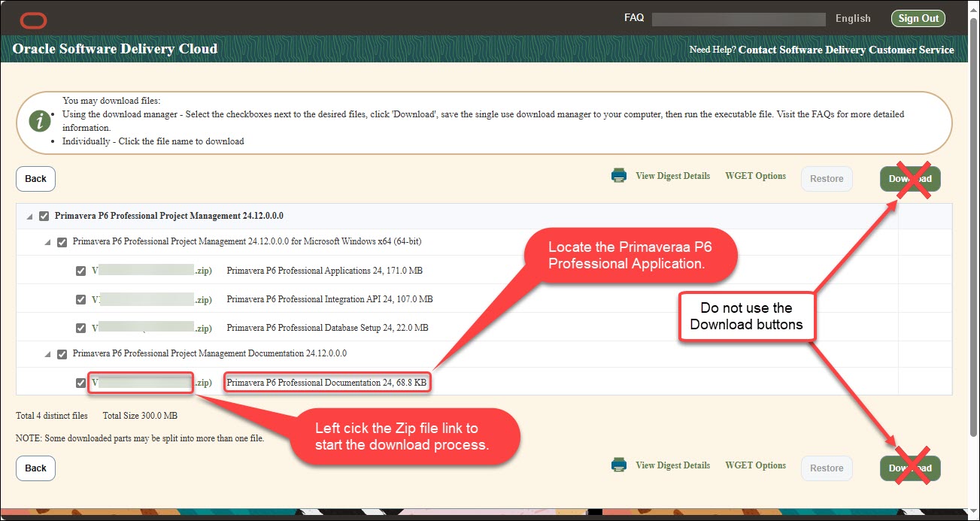
Task: Click the top Restore button
Action: point(827,179)
